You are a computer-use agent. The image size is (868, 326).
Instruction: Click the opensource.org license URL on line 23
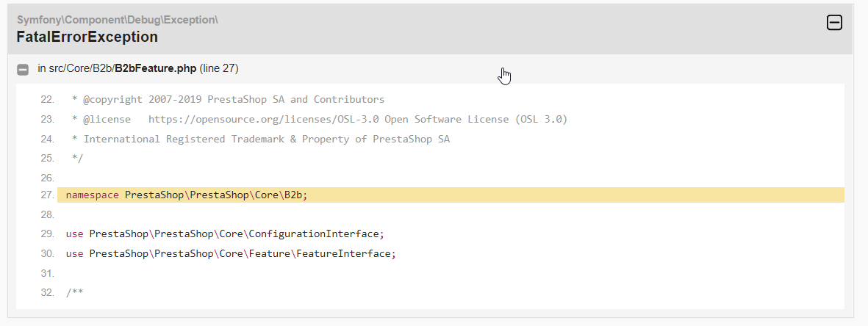coord(264,119)
